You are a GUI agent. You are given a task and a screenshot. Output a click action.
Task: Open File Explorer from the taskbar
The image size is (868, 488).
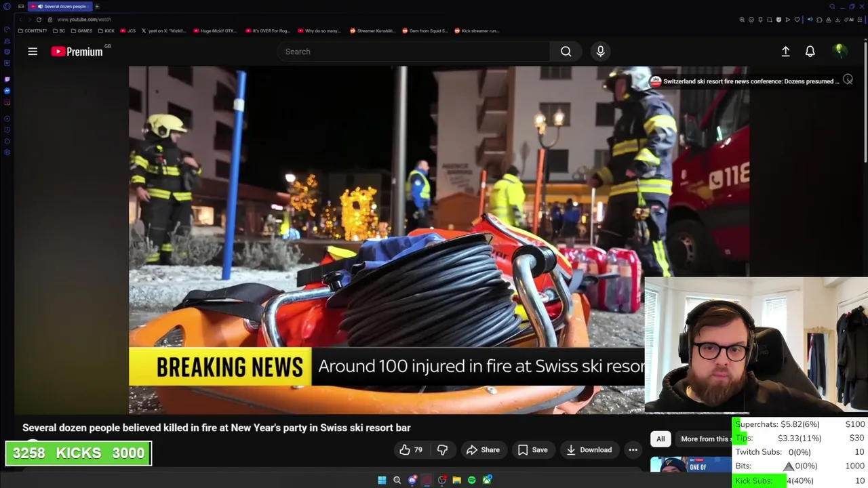tap(457, 480)
